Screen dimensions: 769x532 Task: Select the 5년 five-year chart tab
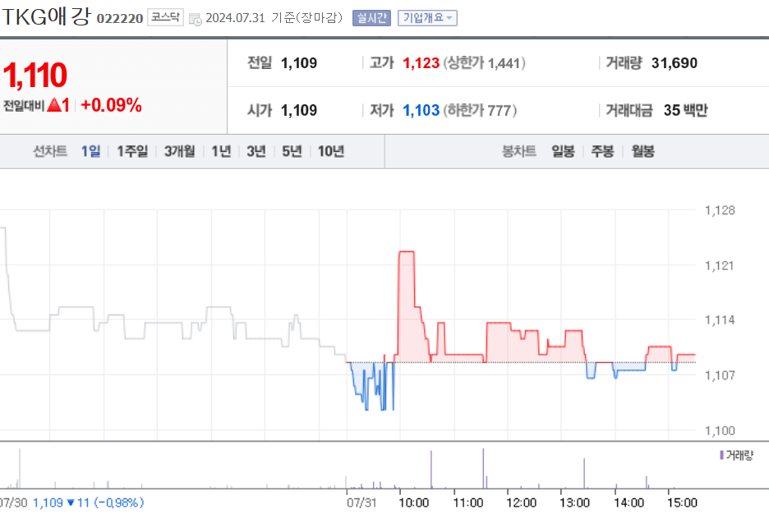[291, 151]
